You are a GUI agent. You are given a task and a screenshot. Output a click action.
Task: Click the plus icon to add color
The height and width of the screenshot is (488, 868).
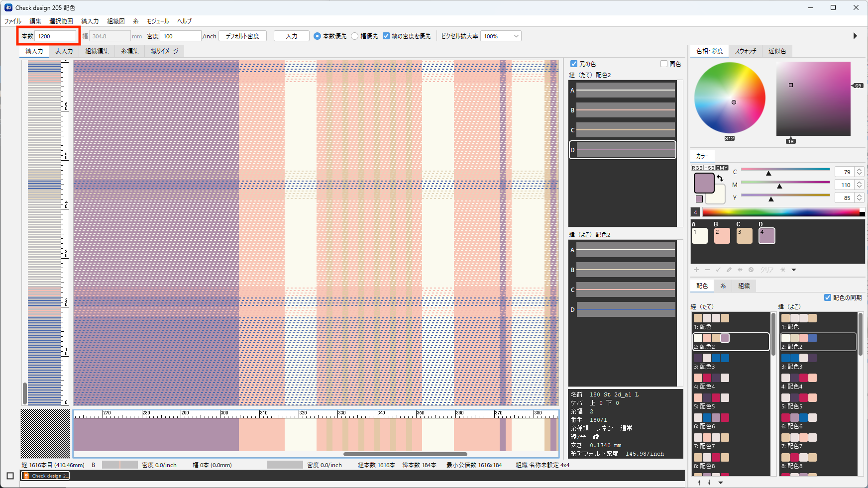pyautogui.click(x=696, y=270)
